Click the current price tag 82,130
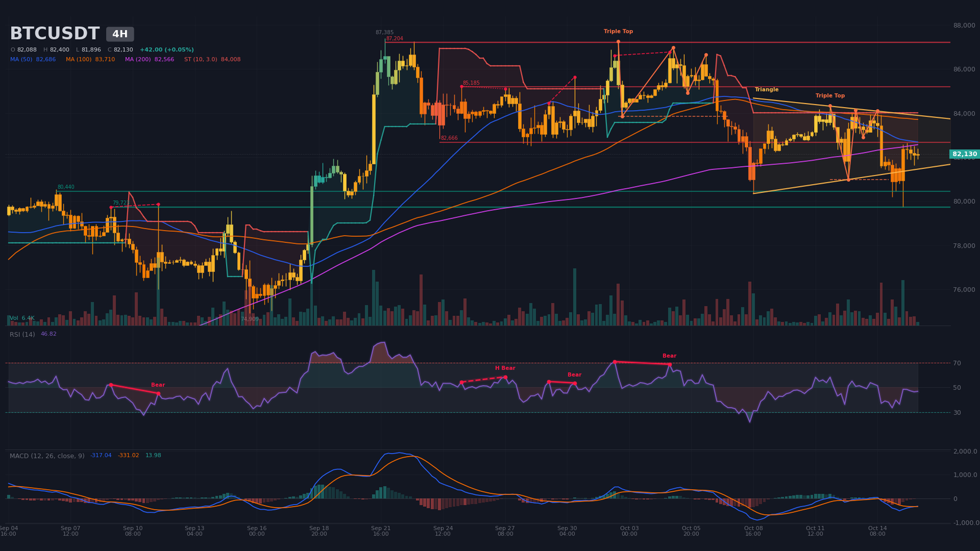This screenshot has width=980, height=551. tap(965, 154)
